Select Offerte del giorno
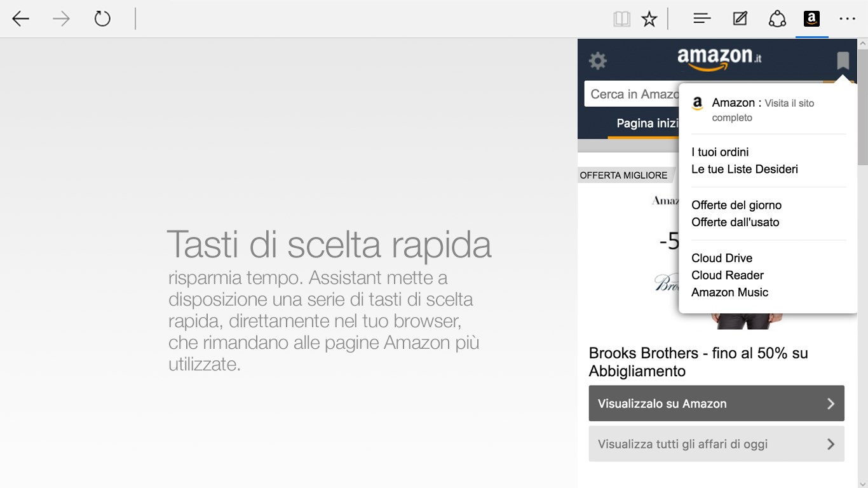Screen dimensions: 868x488 (736, 205)
